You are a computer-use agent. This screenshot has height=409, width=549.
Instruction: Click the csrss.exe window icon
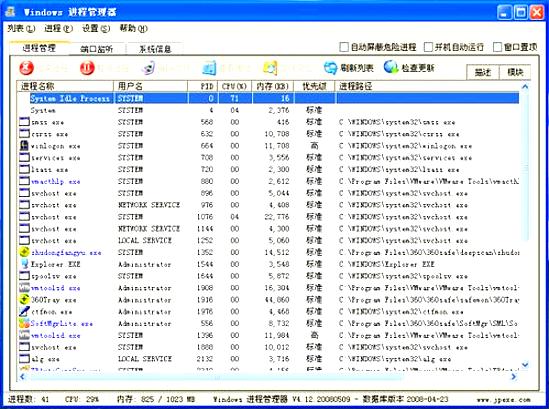[24, 134]
